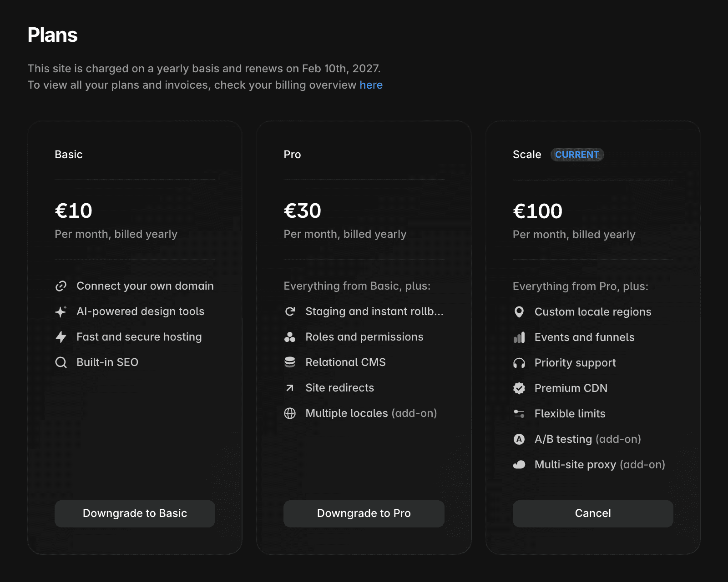Click the cloud icon for Multi-site proxy
Screen dimensions: 728x582
pyautogui.click(x=519, y=464)
